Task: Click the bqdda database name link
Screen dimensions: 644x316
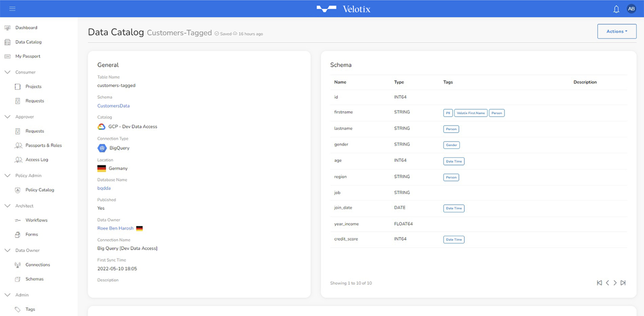Action: coord(104,188)
